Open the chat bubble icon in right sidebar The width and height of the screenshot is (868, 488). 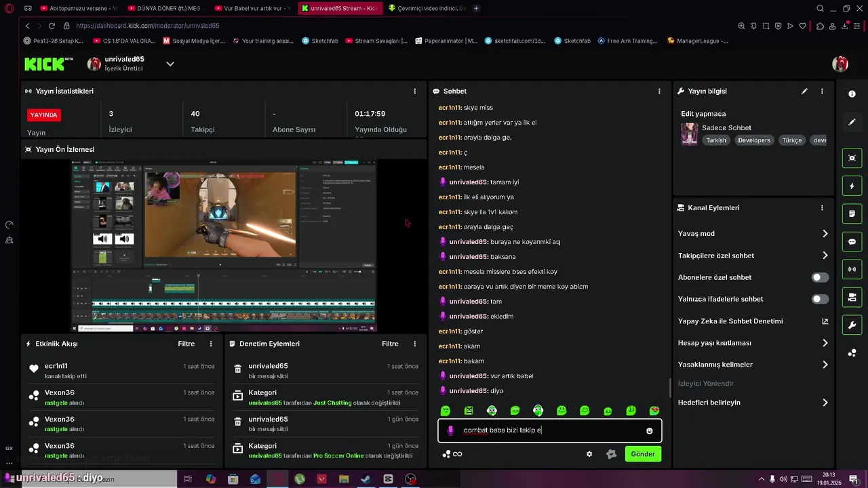(852, 241)
